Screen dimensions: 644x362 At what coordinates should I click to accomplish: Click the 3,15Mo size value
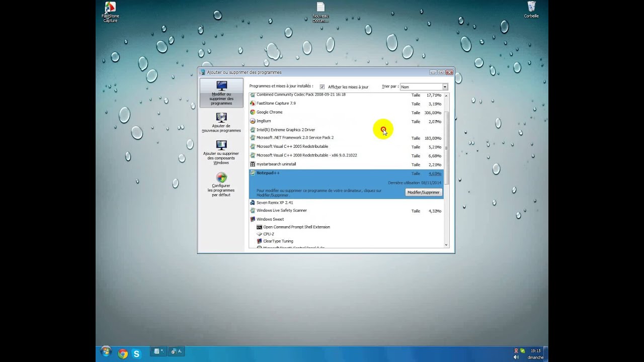coord(435,104)
